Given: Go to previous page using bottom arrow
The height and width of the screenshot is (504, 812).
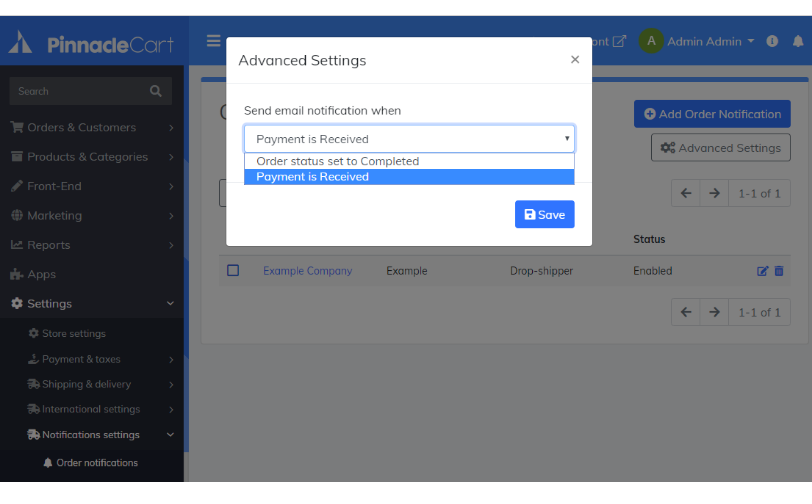Looking at the screenshot, I should 685,312.
